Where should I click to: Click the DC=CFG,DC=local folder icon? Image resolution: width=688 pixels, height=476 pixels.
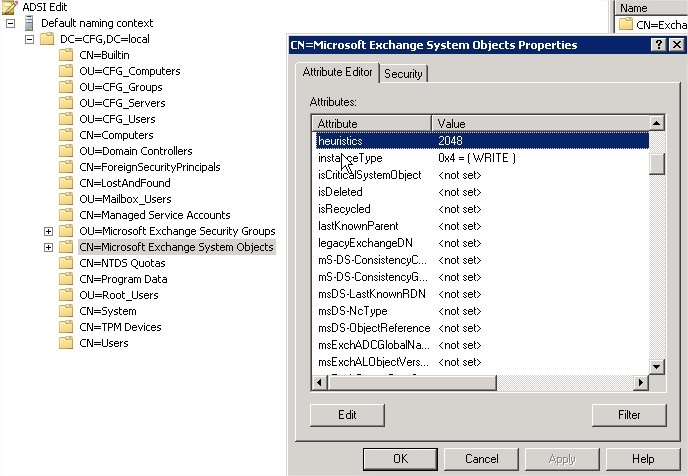click(47, 39)
